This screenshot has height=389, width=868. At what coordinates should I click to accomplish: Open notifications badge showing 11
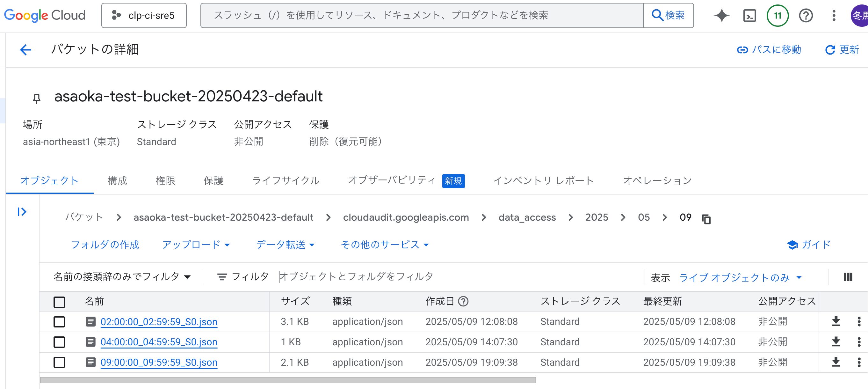pyautogui.click(x=778, y=16)
